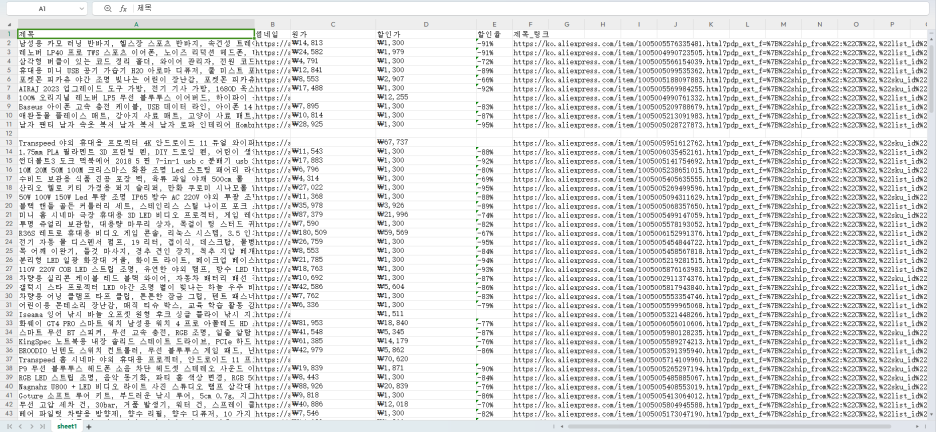The width and height of the screenshot is (936, 432).
Task: Select column A header
Action: click(136, 24)
